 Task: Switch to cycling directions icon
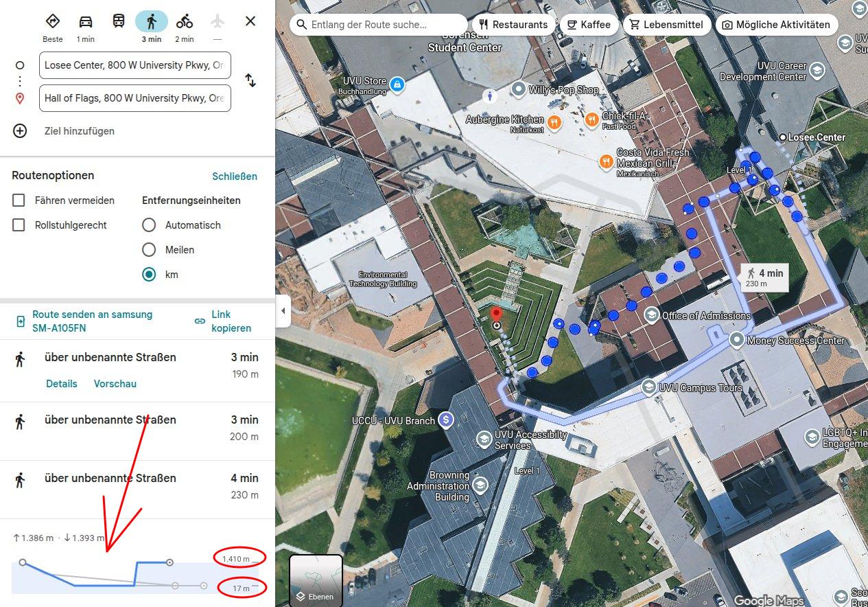(185, 21)
